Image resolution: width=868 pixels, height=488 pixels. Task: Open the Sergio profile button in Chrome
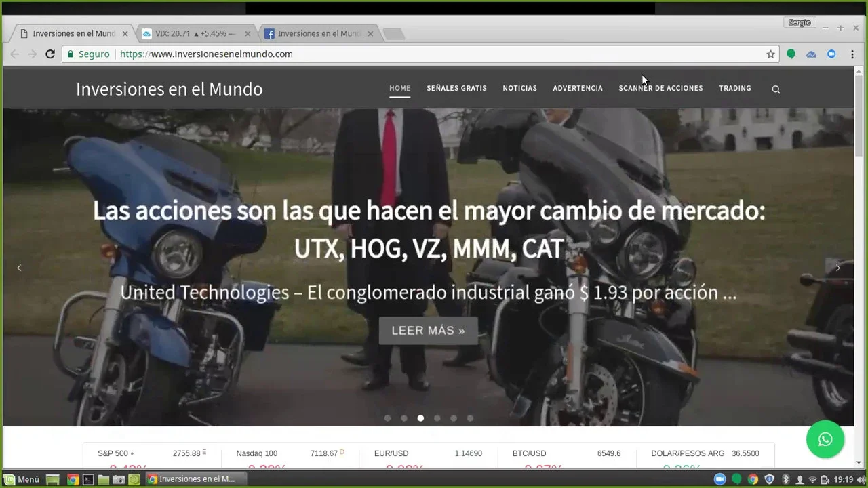click(800, 22)
